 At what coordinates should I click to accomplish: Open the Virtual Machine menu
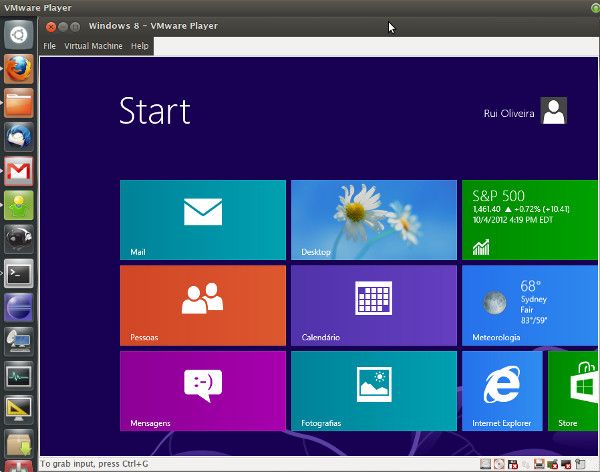[x=93, y=46]
